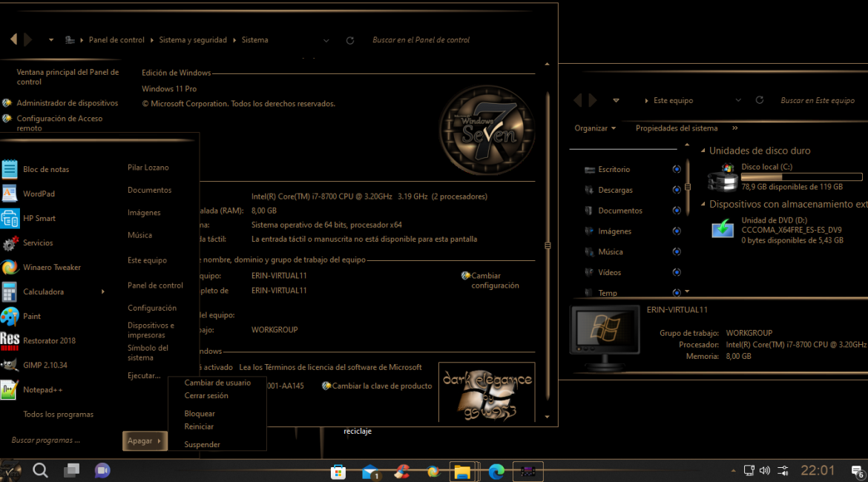
Task: Select Reiniciar in the power menu
Action: pos(199,427)
